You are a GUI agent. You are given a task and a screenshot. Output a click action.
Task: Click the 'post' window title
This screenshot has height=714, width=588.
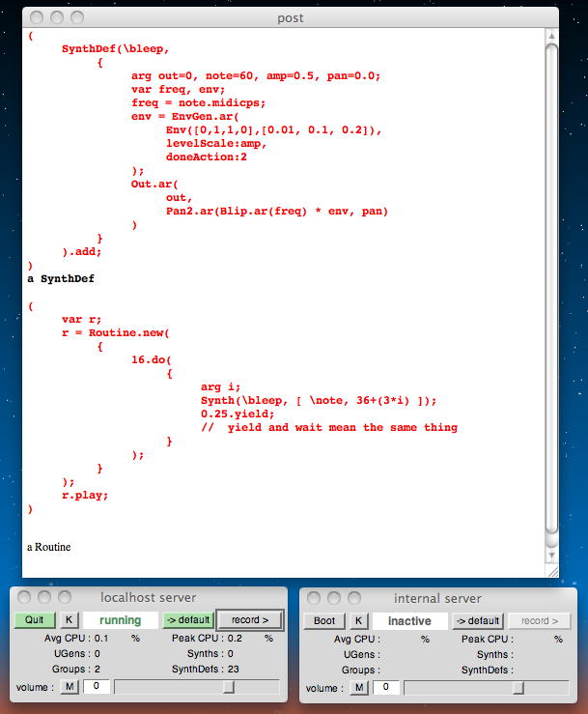coord(291,18)
